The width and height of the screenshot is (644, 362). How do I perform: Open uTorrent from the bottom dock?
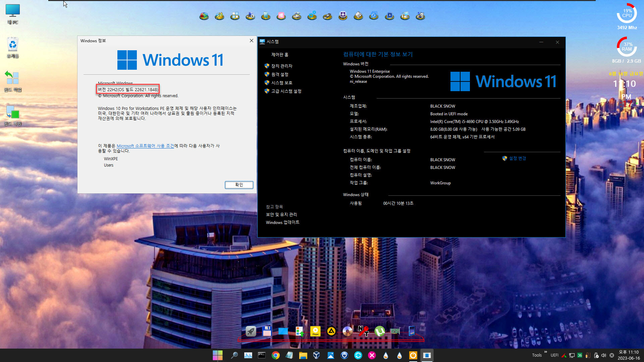[x=379, y=331]
